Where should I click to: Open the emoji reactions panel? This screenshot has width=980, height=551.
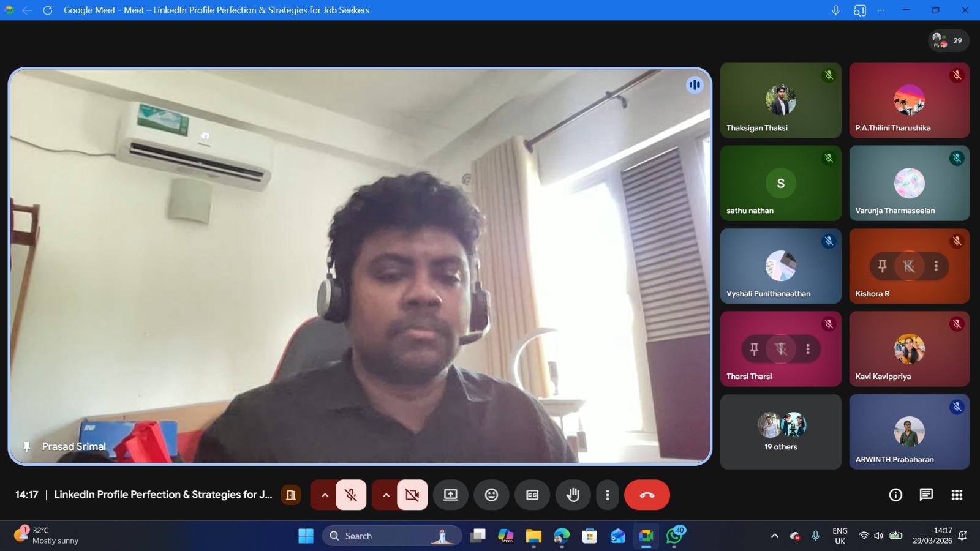491,495
